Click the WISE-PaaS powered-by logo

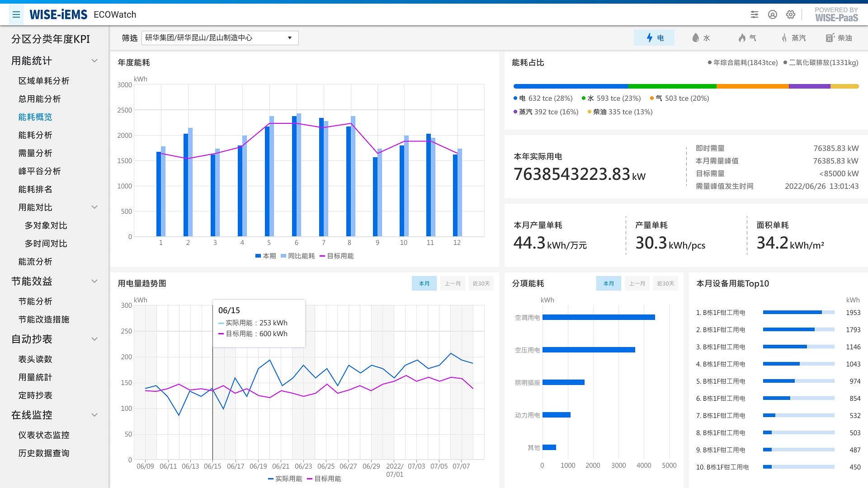(836, 14)
